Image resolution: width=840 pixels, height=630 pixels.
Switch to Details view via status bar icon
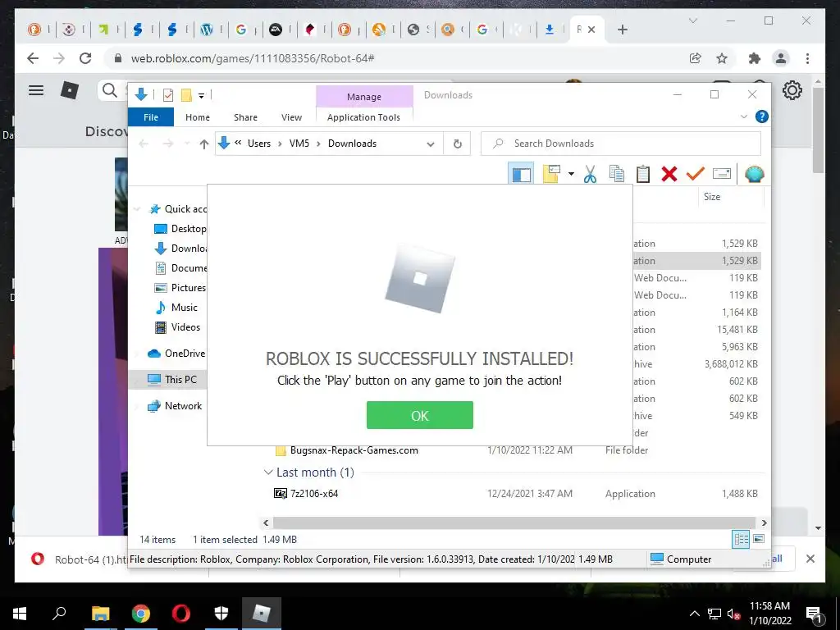(741, 539)
